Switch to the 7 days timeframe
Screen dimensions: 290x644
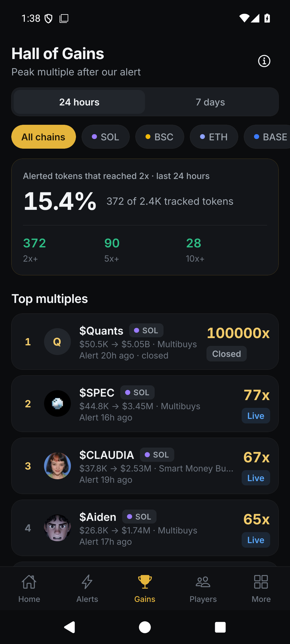pyautogui.click(x=210, y=102)
